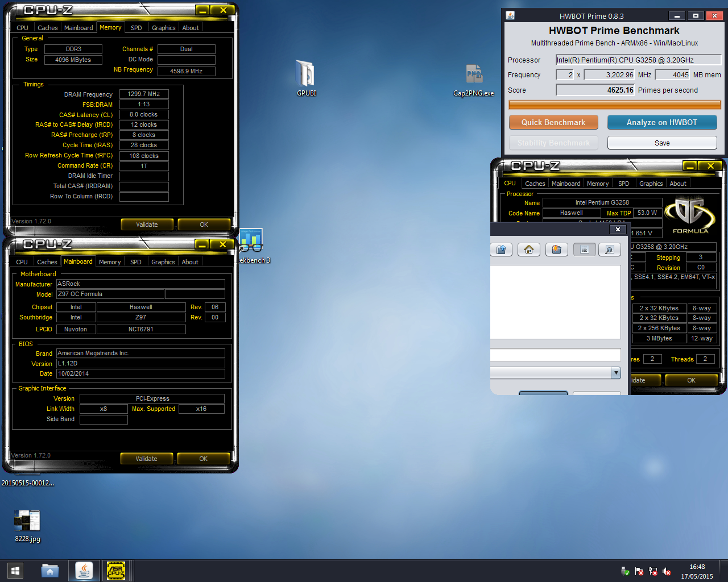
Task: Open the file type dropdown in dialog
Action: pyautogui.click(x=616, y=373)
